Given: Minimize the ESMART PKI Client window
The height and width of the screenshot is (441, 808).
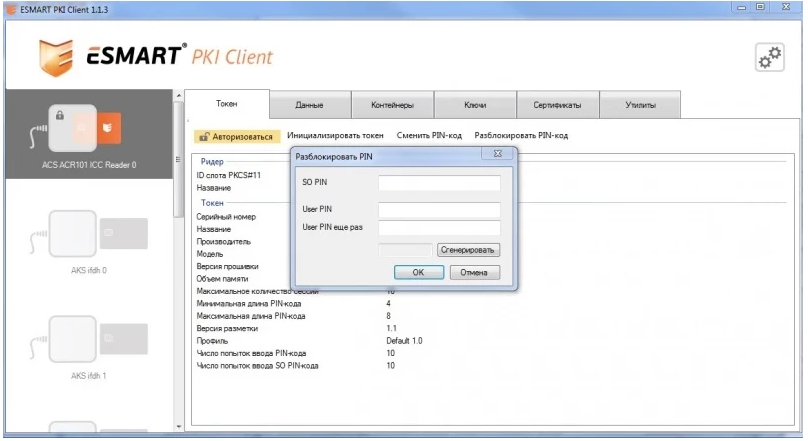Looking at the screenshot, I should pos(742,8).
